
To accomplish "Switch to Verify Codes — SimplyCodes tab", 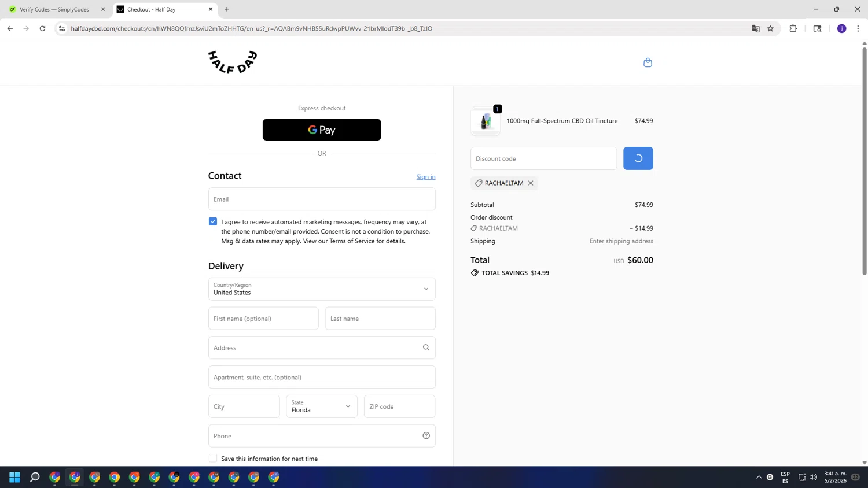I will click(x=54, y=9).
